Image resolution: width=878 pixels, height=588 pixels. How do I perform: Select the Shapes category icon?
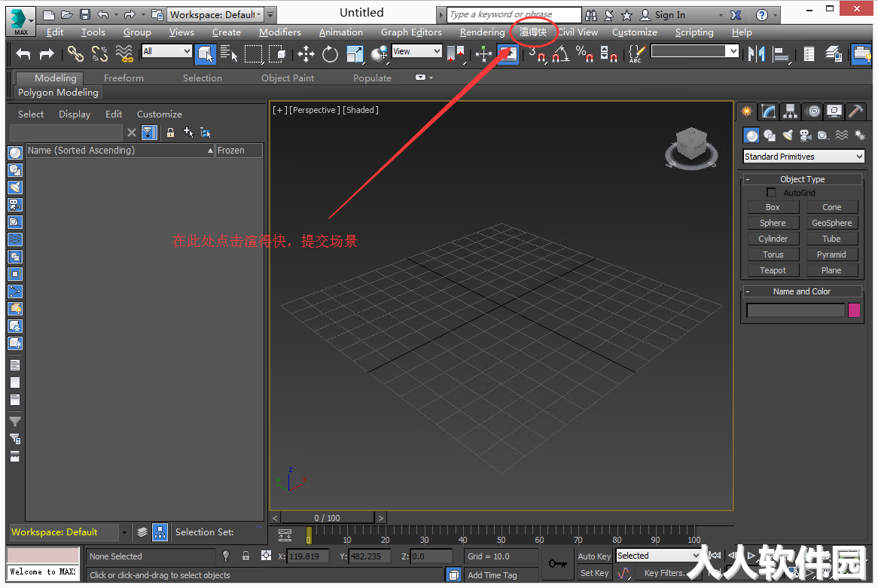(x=770, y=135)
